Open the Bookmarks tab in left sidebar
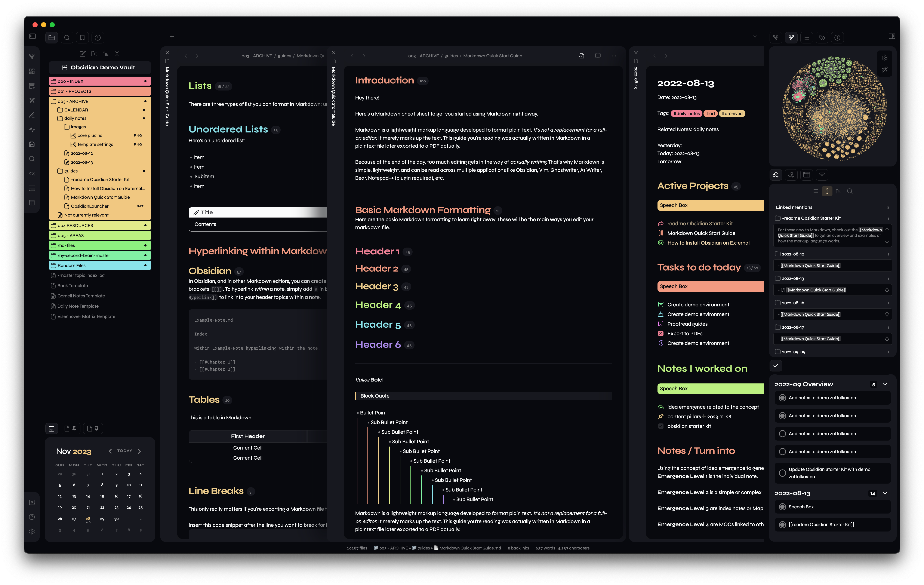 [82, 38]
